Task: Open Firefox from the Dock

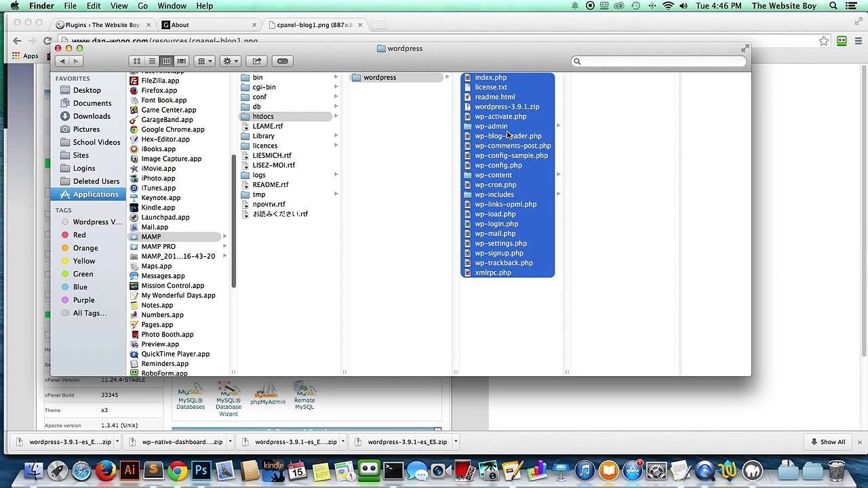Action: pos(105,470)
